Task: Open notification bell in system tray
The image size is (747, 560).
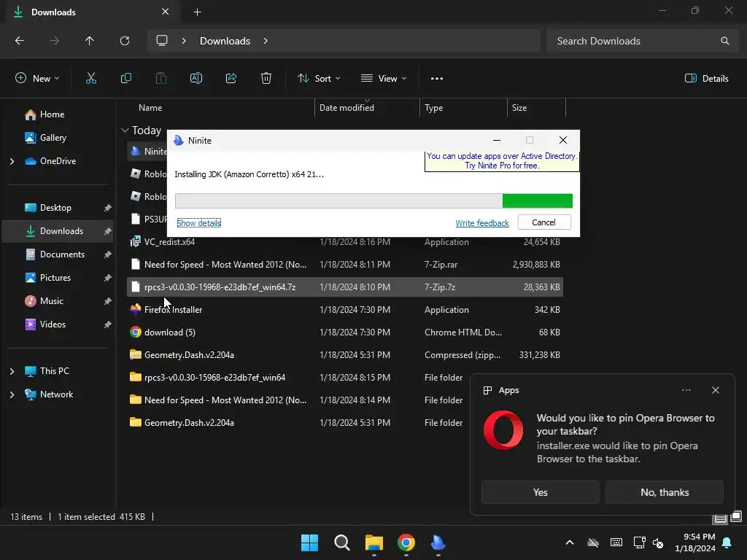Action: point(727,542)
